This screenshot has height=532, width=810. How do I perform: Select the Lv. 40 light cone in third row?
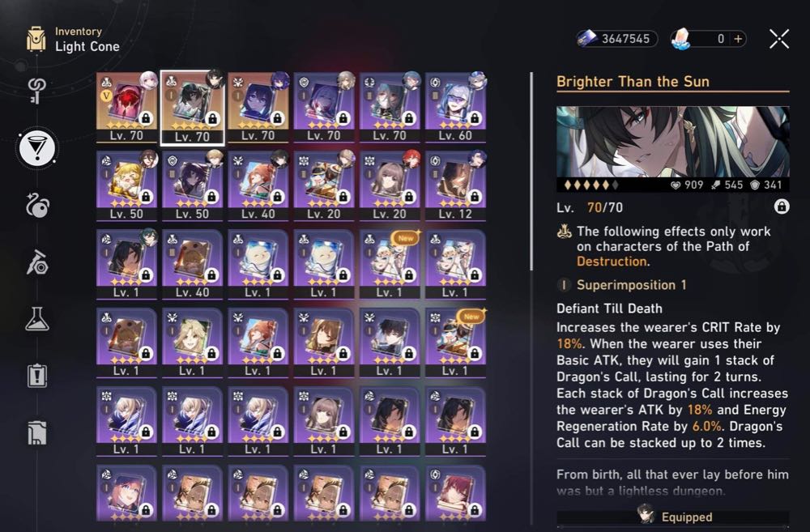click(x=192, y=265)
